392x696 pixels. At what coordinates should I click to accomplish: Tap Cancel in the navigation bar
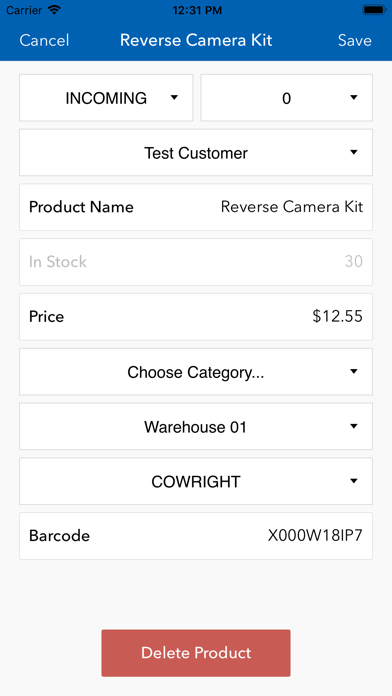coord(44,40)
